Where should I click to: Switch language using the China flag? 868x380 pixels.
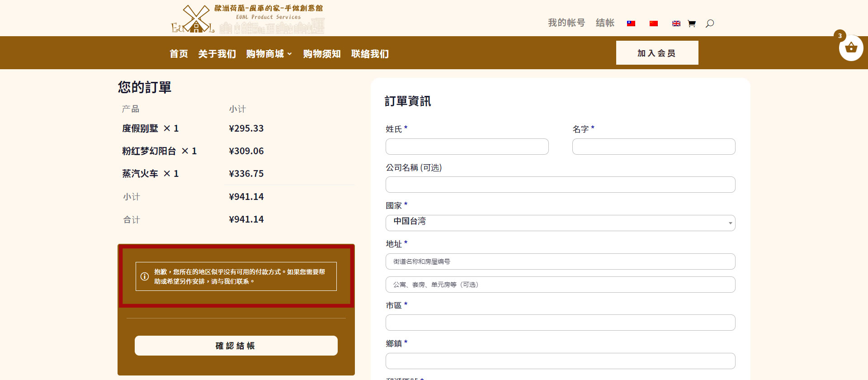(654, 24)
